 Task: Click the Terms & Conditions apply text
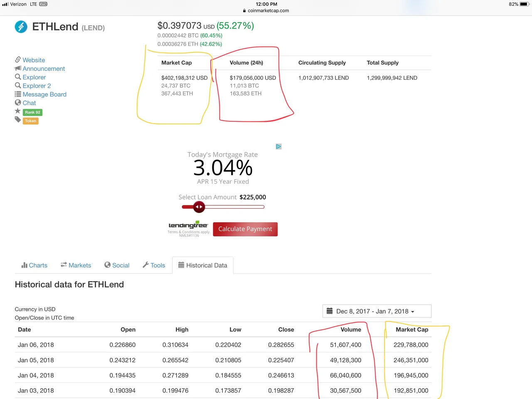pyautogui.click(x=189, y=232)
